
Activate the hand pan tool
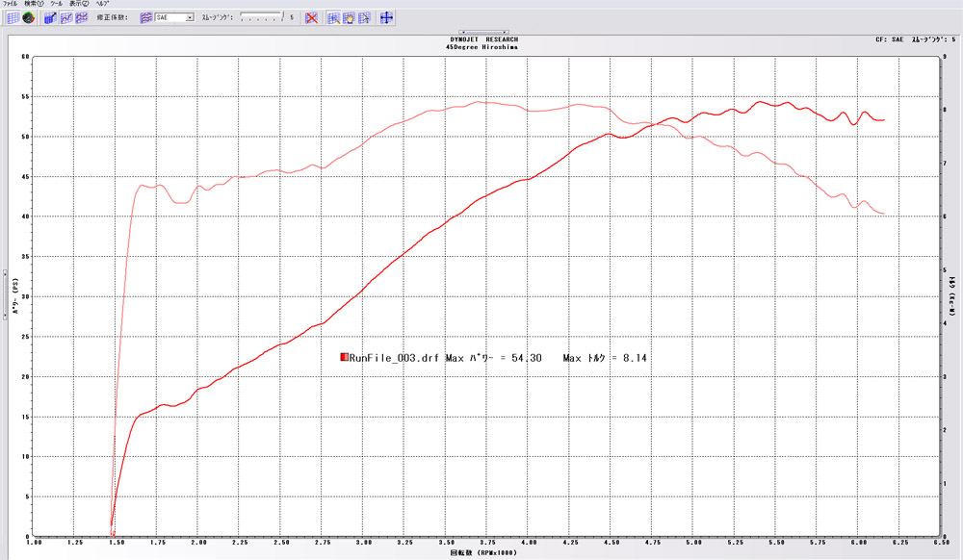click(349, 17)
